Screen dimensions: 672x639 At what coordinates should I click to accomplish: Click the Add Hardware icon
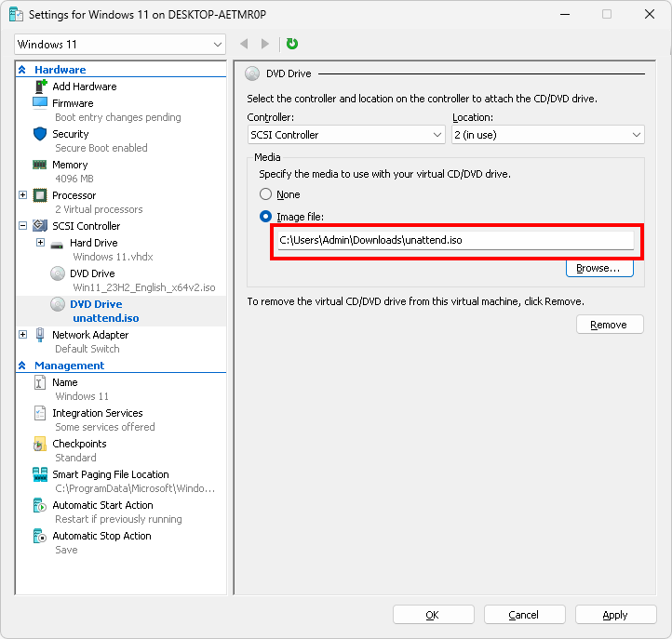pyautogui.click(x=40, y=87)
